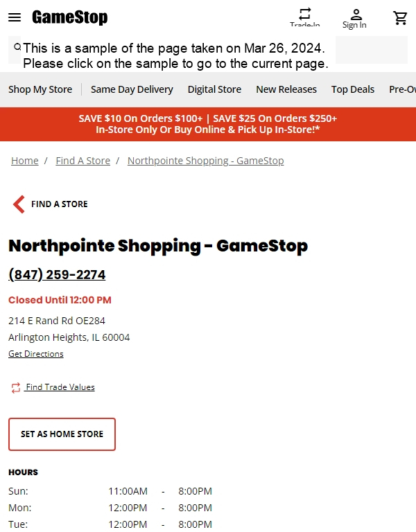The width and height of the screenshot is (416, 532).
Task: Open New Releases section
Action: (286, 89)
